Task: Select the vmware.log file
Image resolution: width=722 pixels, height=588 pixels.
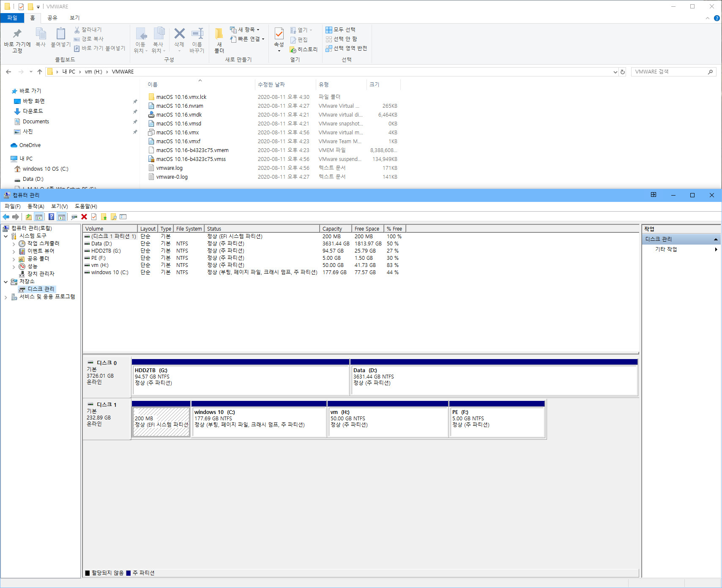Action: 169,168
